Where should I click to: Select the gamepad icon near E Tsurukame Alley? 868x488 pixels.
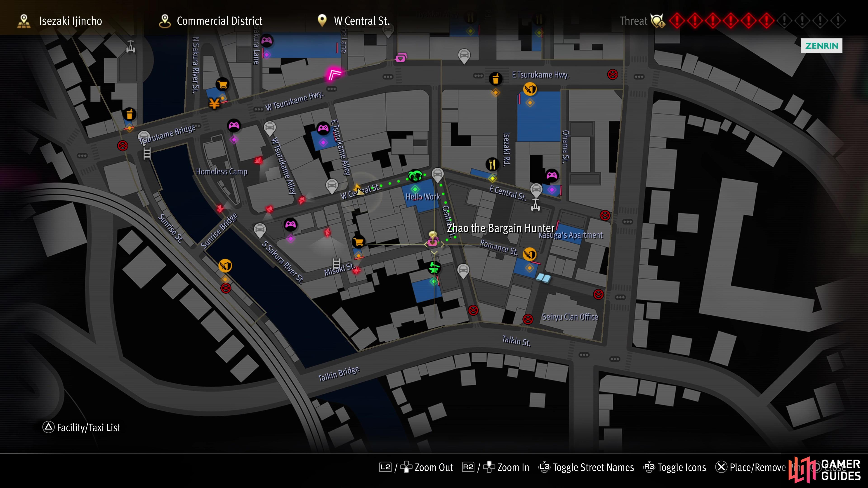coord(323,128)
